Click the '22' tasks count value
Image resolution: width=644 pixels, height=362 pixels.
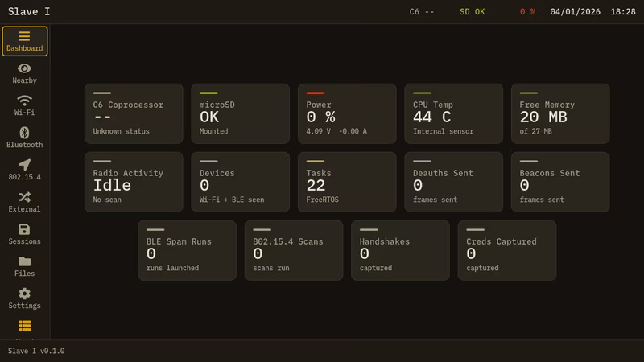pos(316,186)
